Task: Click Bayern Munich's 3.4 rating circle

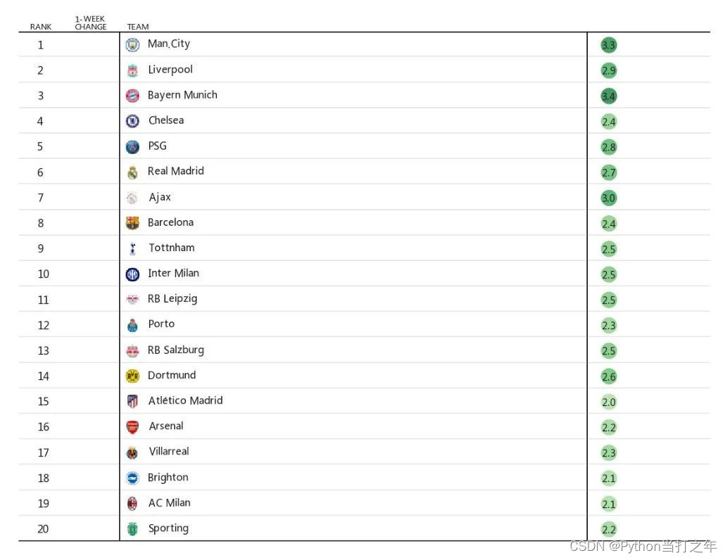Action: point(609,96)
